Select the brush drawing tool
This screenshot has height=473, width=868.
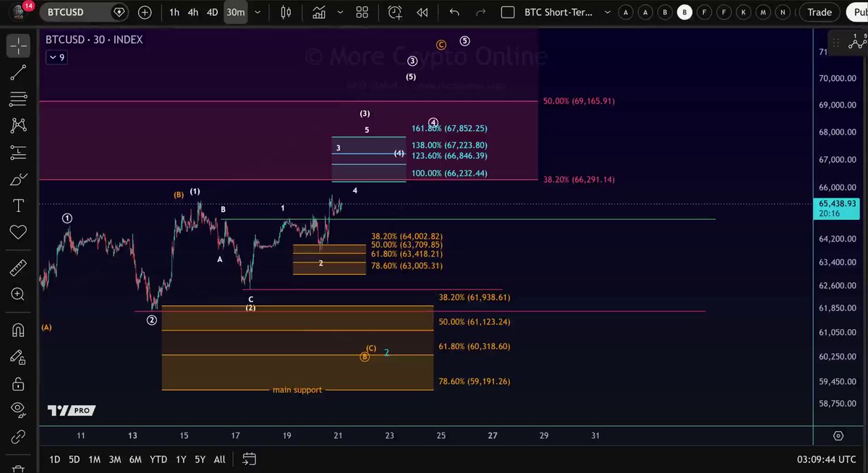tap(18, 179)
